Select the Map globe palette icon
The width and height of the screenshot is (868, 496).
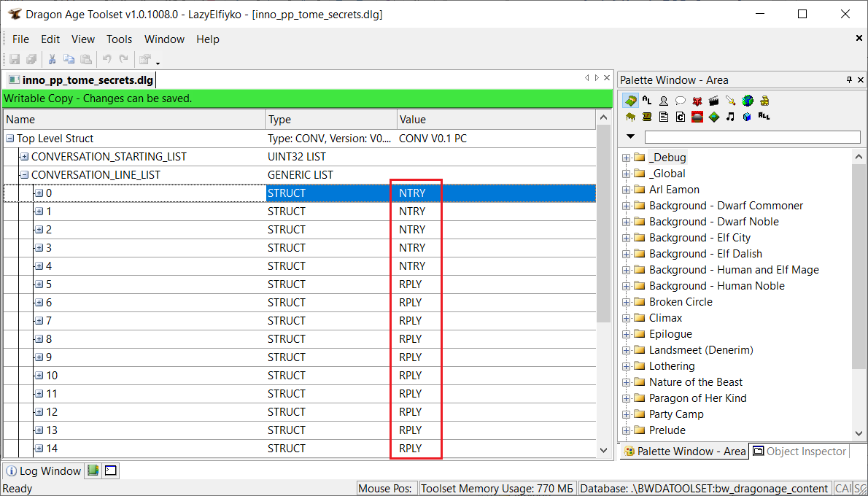748,101
